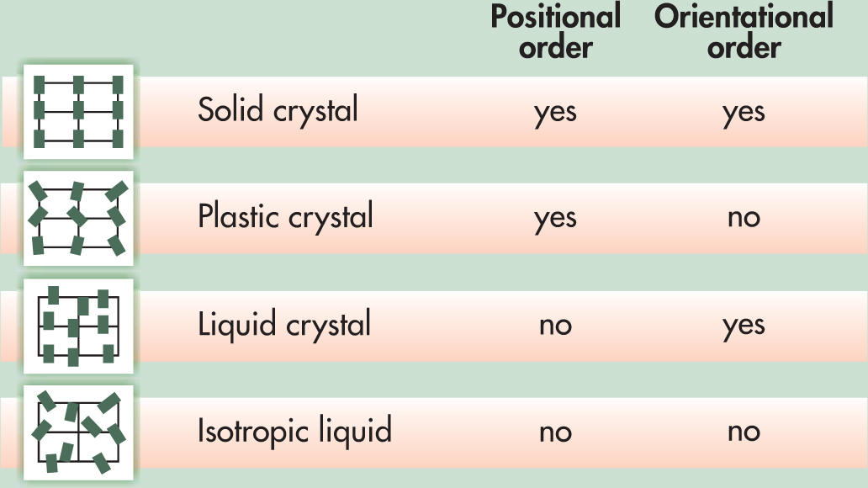
Task: Click center rectangle in Solid crystal diagram
Action: click(78, 111)
